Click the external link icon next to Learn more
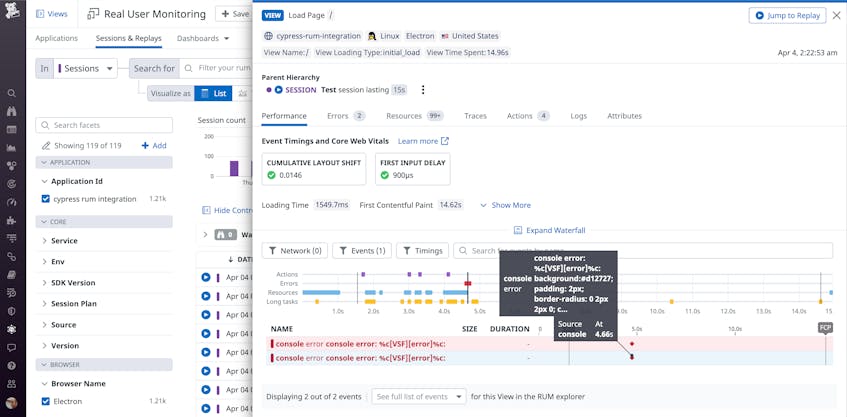 pyautogui.click(x=445, y=141)
